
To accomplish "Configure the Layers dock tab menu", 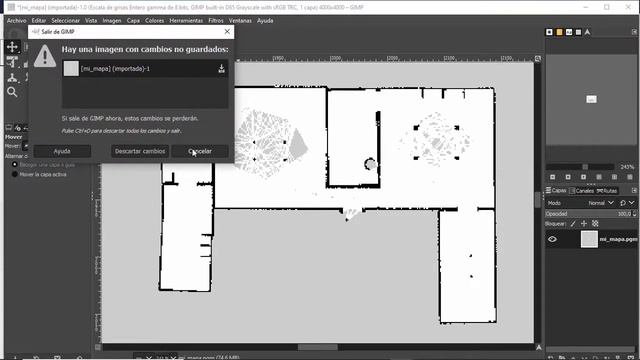I will (x=634, y=191).
